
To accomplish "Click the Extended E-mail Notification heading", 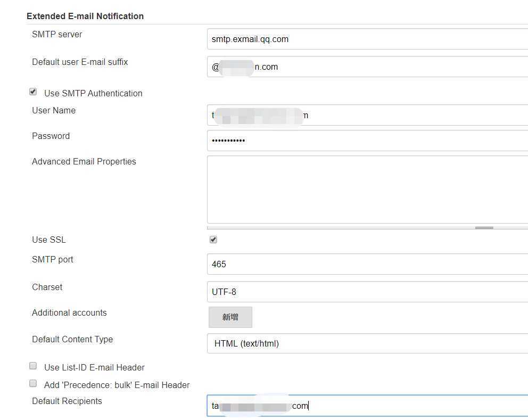I will click(85, 16).
